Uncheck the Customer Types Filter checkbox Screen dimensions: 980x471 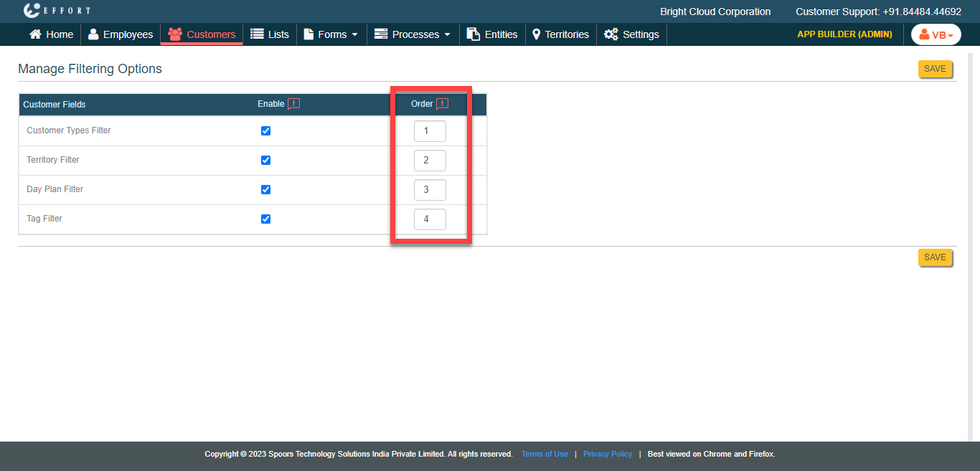265,131
